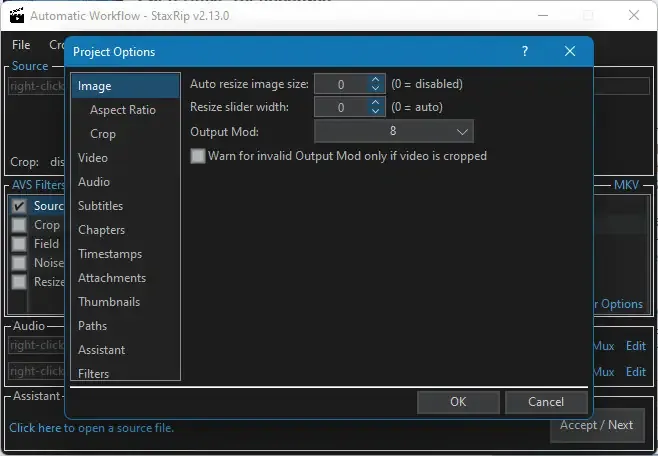Viewport: 658px width, 456px height.
Task: Decrease Resize slider width value
Action: (375, 111)
